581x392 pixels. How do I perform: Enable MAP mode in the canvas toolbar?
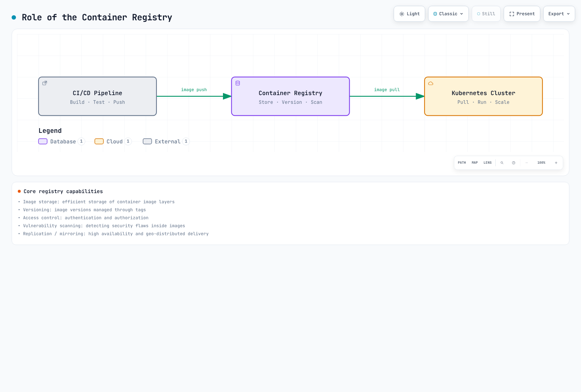coord(475,163)
